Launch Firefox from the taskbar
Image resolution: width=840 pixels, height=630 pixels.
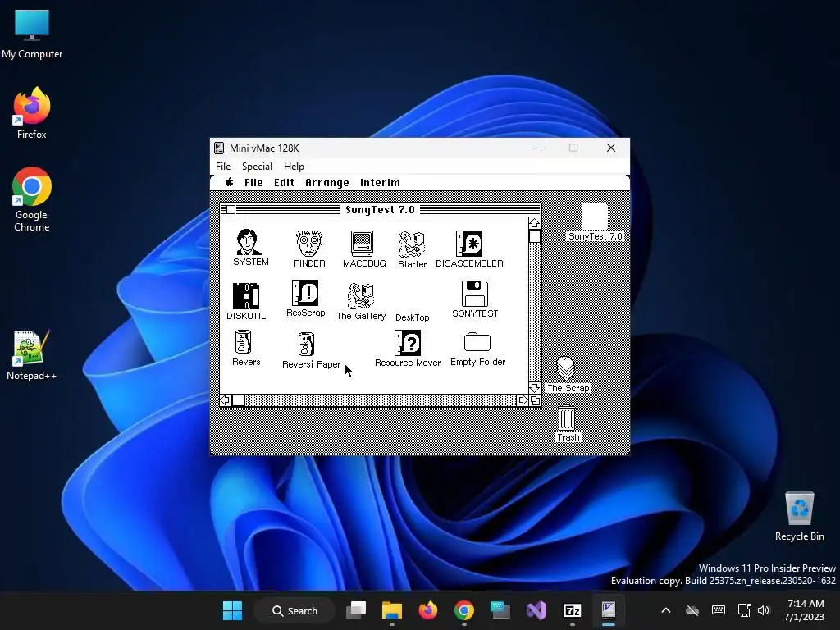[428, 610]
